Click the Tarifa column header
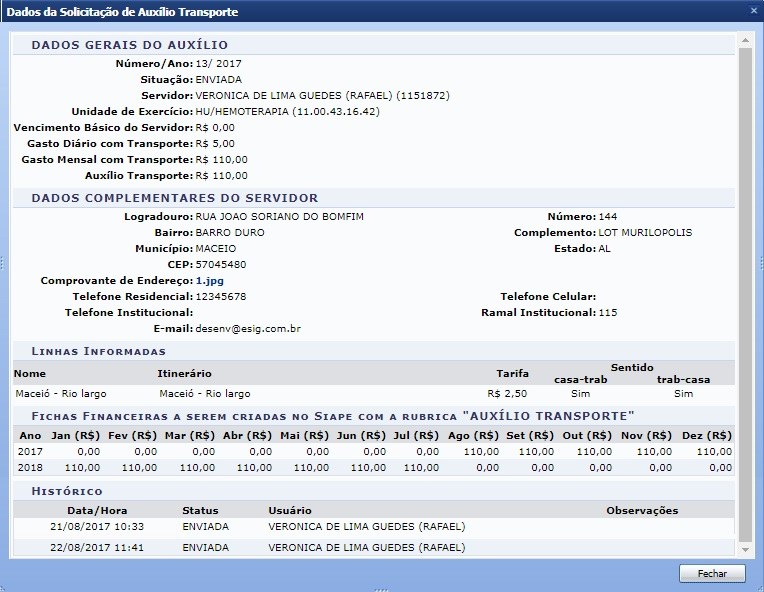 coord(512,374)
